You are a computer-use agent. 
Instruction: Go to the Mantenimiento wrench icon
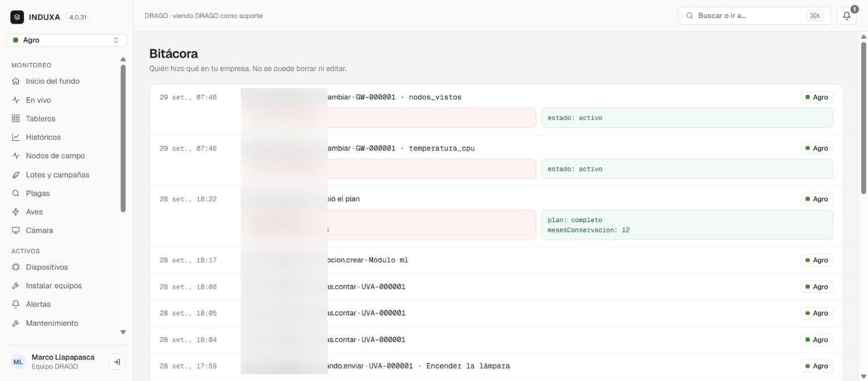click(16, 323)
